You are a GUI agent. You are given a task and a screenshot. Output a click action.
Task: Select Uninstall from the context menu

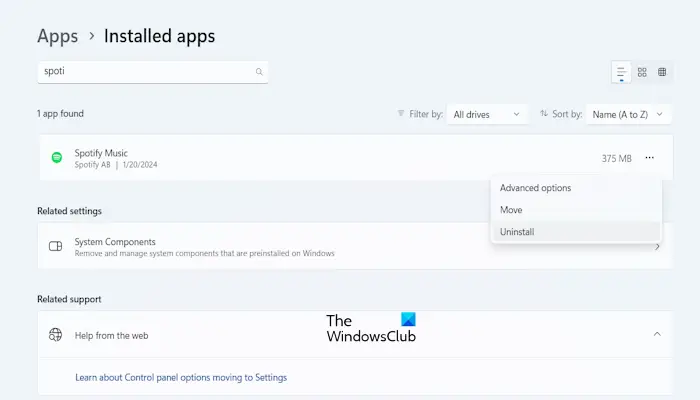(x=517, y=232)
